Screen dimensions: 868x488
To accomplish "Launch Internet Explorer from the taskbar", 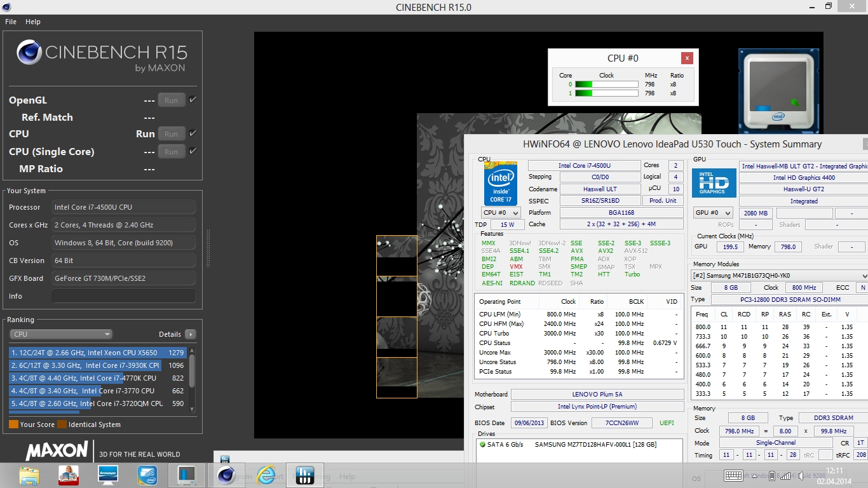I will tap(266, 475).
